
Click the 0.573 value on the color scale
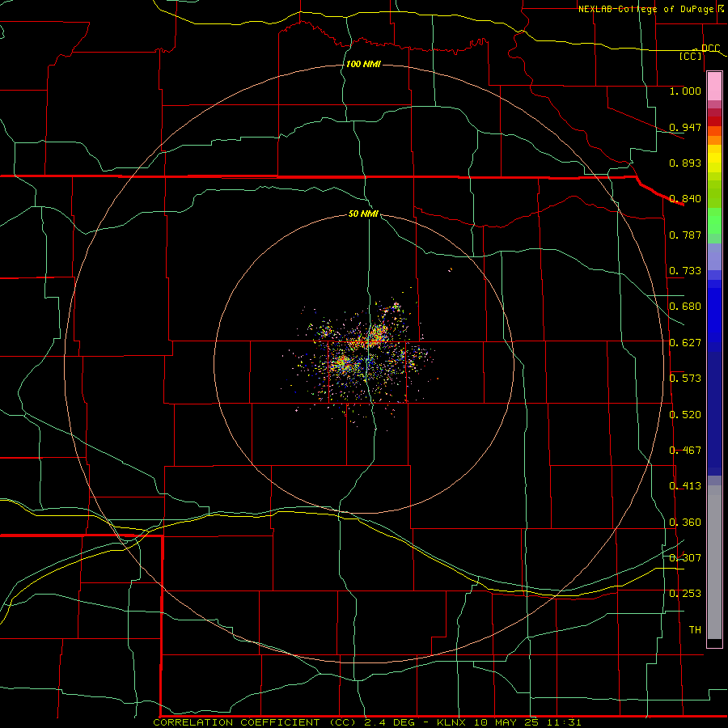click(685, 379)
